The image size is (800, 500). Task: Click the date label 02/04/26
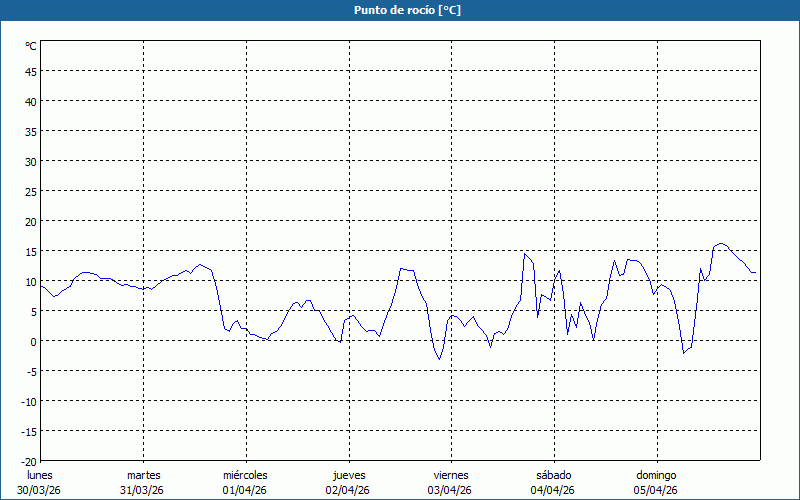coord(348,490)
